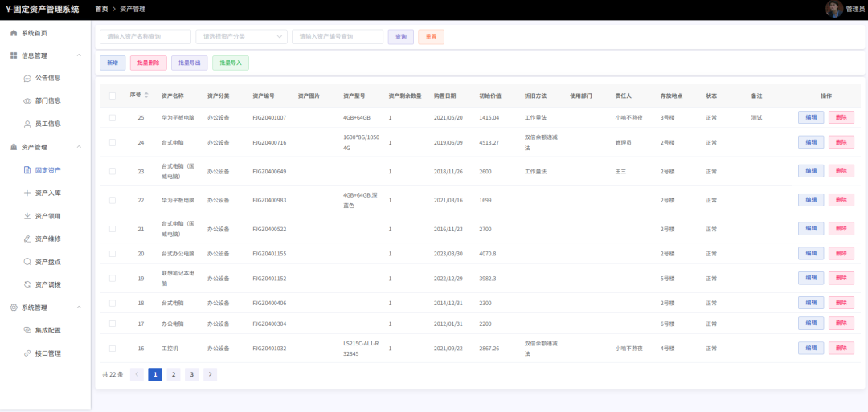Click the 新增 button
This screenshot has width=868, height=412.
[x=113, y=63]
